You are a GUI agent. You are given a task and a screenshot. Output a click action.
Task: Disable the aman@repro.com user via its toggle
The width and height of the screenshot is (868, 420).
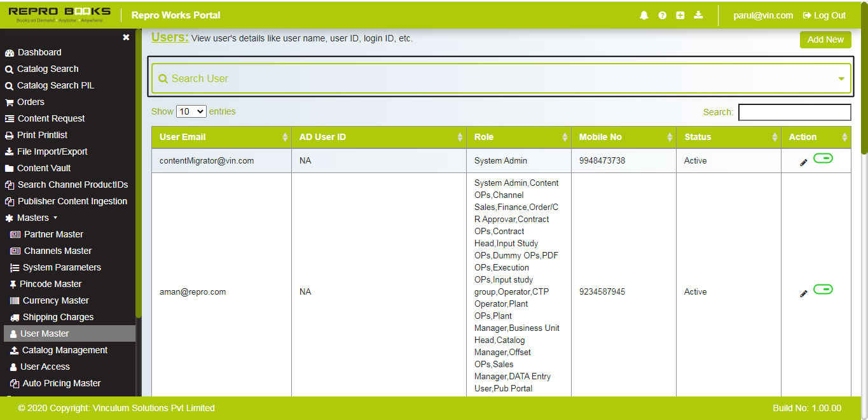823,289
